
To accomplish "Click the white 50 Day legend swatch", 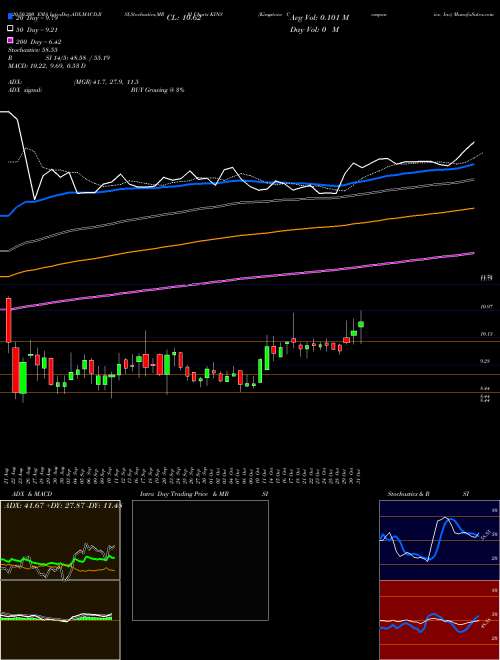I will click(x=11, y=29).
